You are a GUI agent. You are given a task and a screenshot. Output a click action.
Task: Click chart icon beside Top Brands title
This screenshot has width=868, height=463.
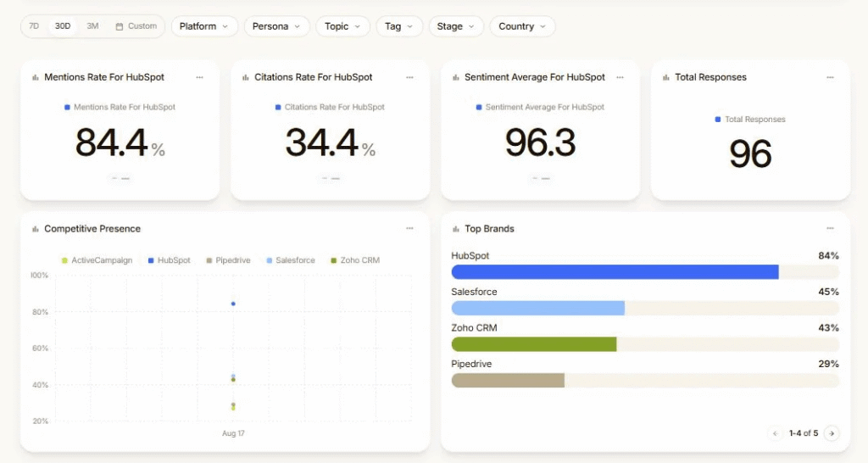pos(456,229)
